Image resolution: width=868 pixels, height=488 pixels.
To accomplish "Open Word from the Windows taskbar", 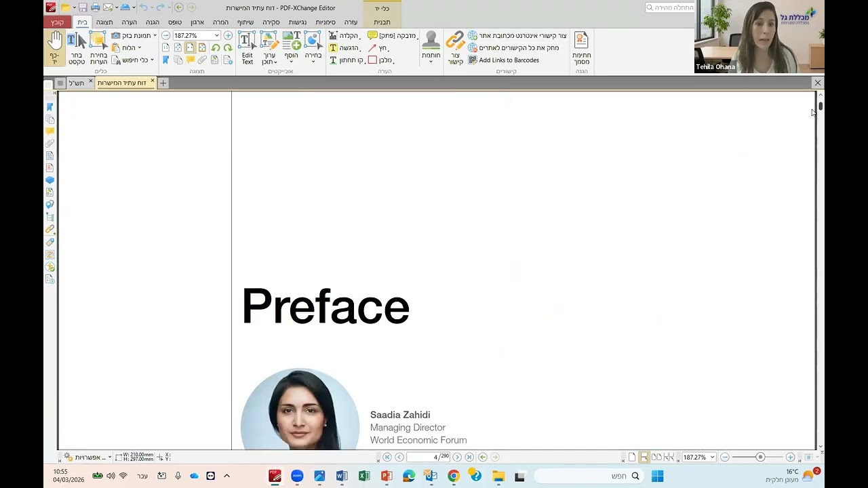I will [342, 476].
